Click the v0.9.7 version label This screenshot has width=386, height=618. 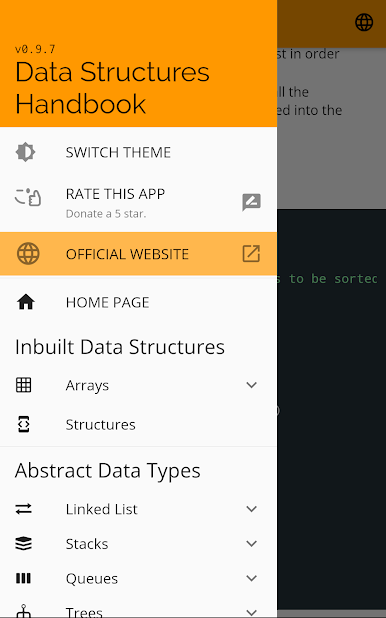tap(35, 49)
